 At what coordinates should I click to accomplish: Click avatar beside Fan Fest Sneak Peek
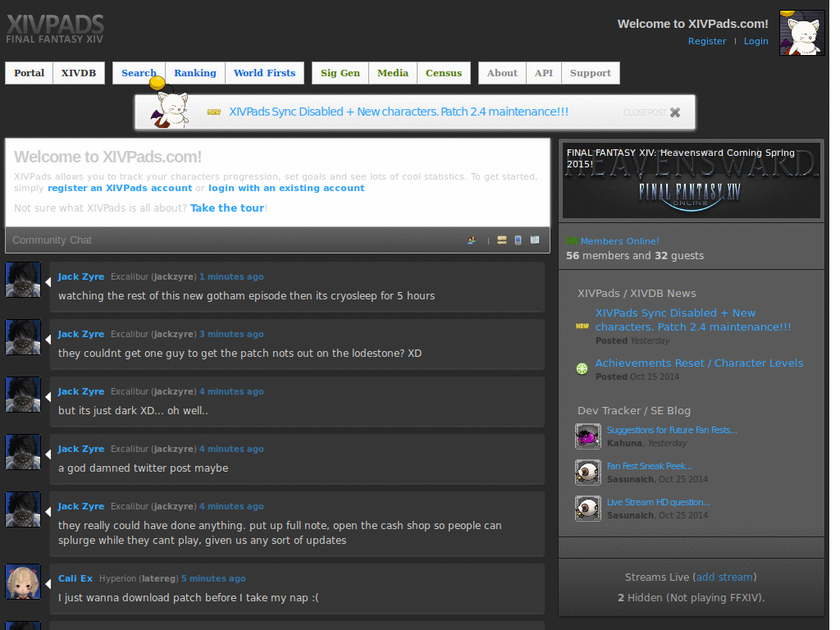(x=587, y=472)
